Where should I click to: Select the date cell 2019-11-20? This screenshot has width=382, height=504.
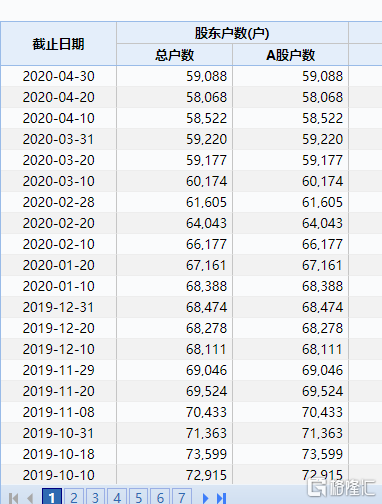point(59,391)
